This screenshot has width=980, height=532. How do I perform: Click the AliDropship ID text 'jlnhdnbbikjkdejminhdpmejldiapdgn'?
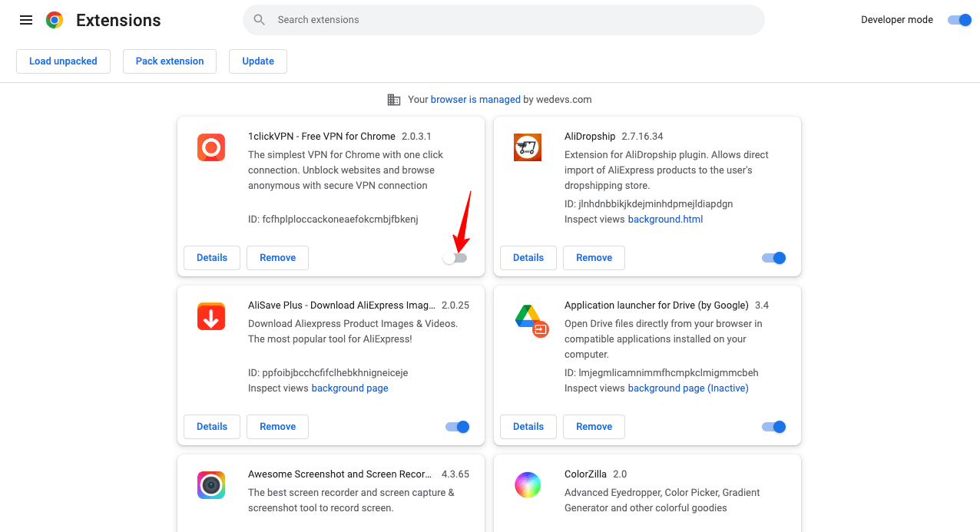click(656, 204)
